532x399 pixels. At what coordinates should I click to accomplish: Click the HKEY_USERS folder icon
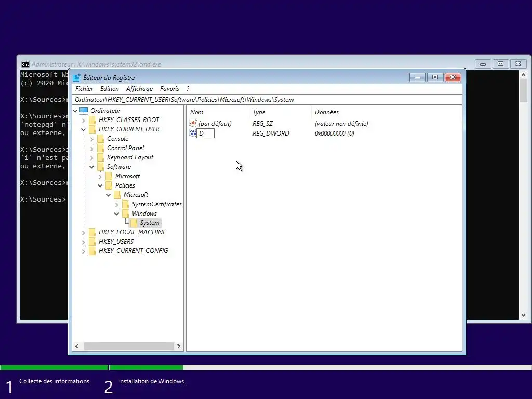[92, 242]
